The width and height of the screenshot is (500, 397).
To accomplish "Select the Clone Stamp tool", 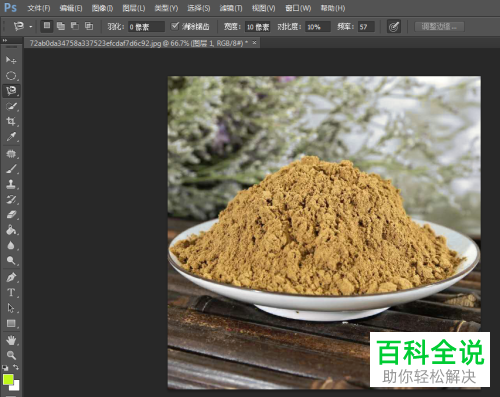I will (x=11, y=184).
